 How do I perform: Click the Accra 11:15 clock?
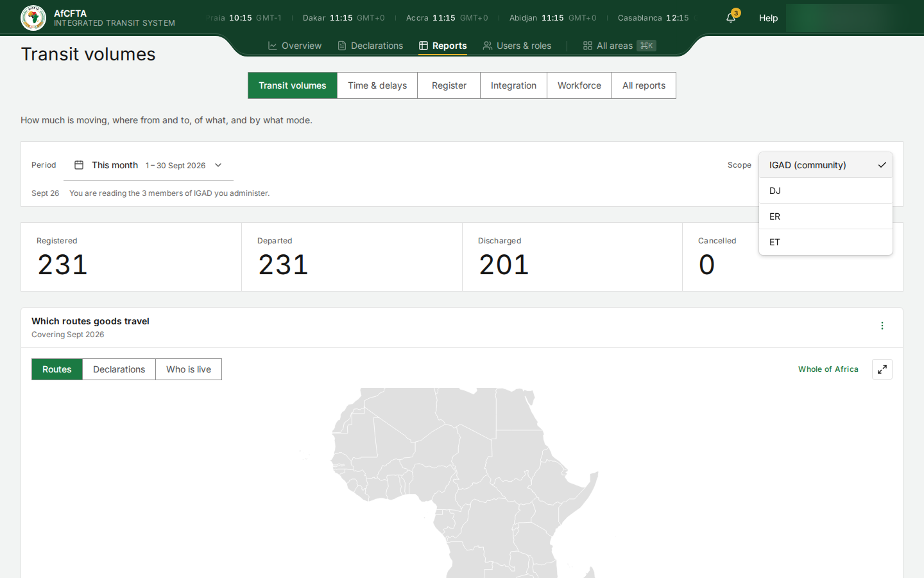pyautogui.click(x=447, y=18)
